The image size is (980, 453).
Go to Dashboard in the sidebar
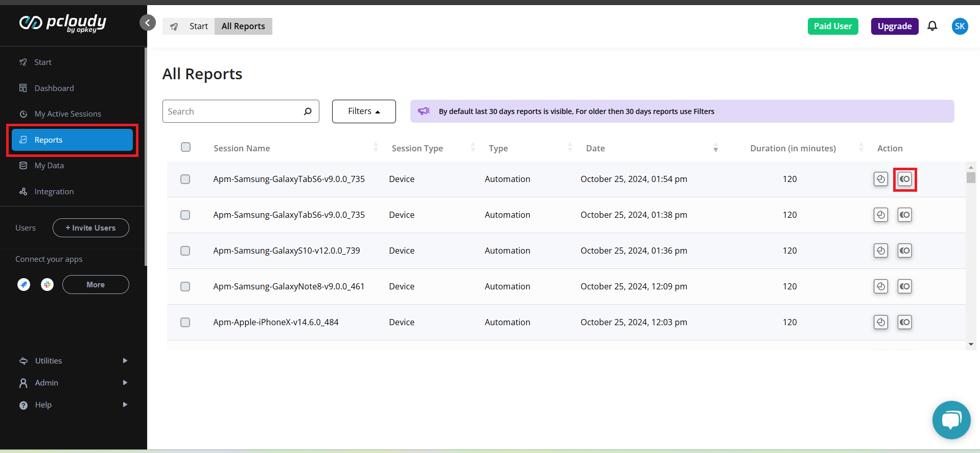pyautogui.click(x=54, y=88)
